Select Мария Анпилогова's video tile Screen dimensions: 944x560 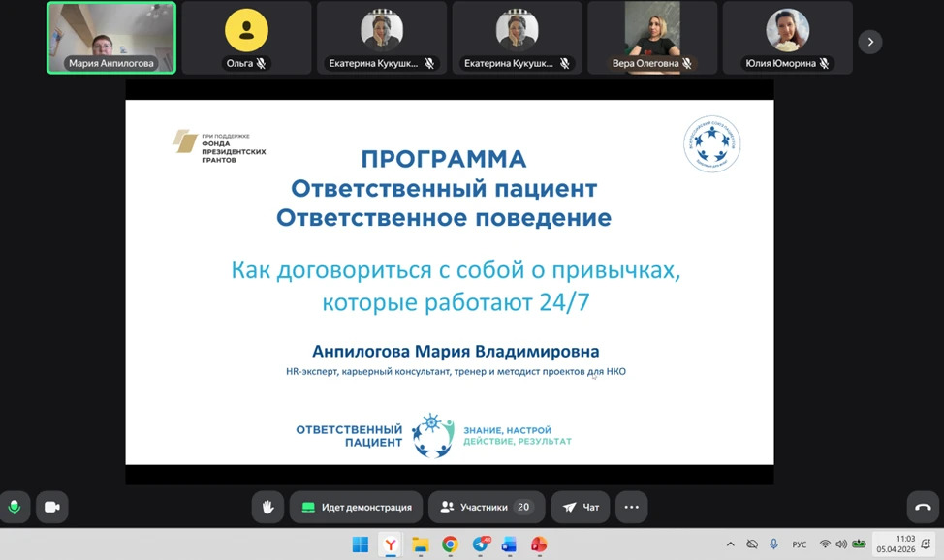(110, 37)
